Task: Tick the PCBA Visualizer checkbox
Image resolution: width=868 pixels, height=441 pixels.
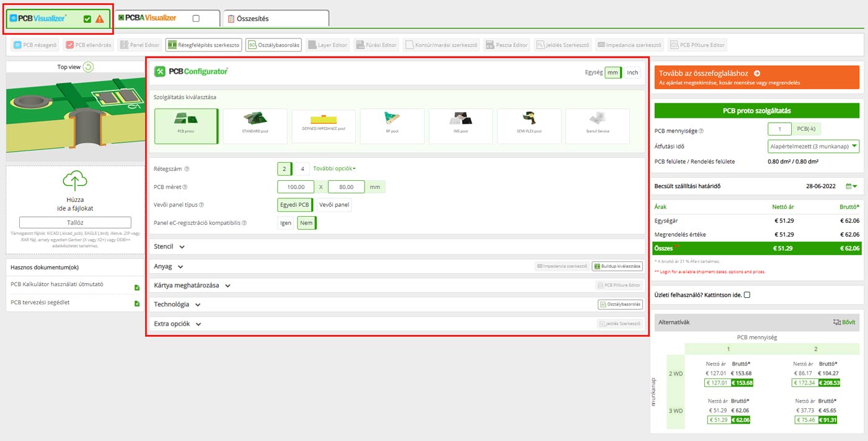Action: pos(196,19)
